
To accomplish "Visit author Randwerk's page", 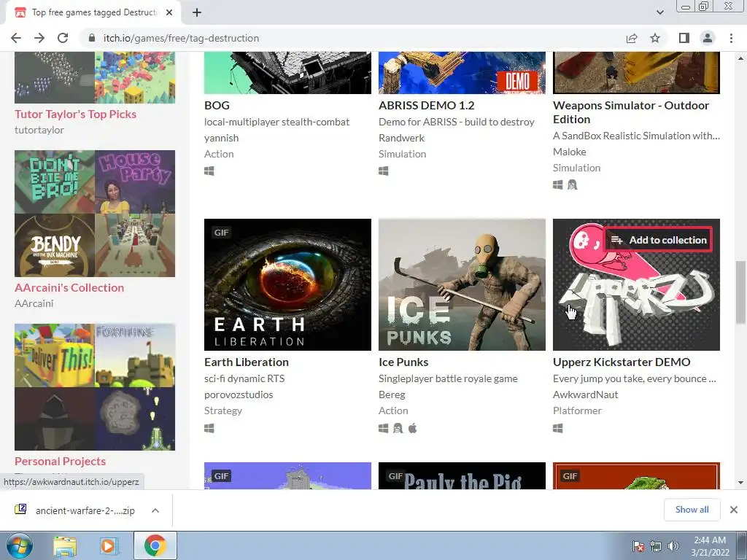I will 402,138.
